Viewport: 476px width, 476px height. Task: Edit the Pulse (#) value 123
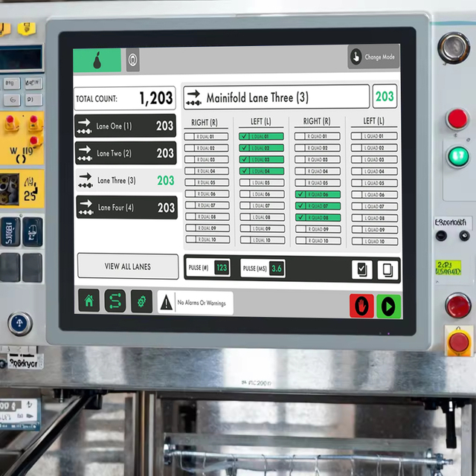pyautogui.click(x=222, y=268)
